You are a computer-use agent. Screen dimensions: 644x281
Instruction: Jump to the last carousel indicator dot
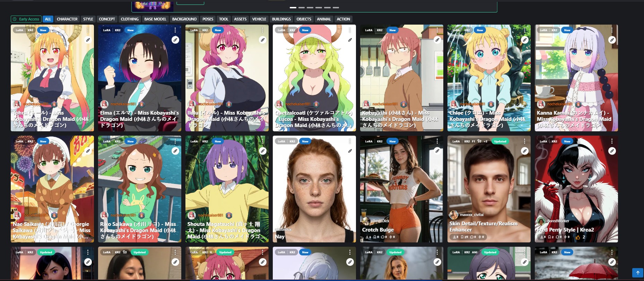click(x=336, y=7)
